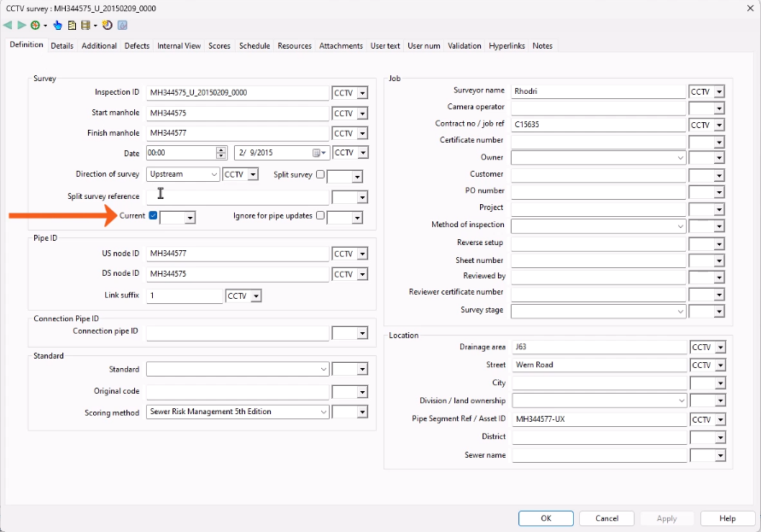Click the green circular find icon
The width and height of the screenshot is (761, 532).
pyautogui.click(x=35, y=25)
